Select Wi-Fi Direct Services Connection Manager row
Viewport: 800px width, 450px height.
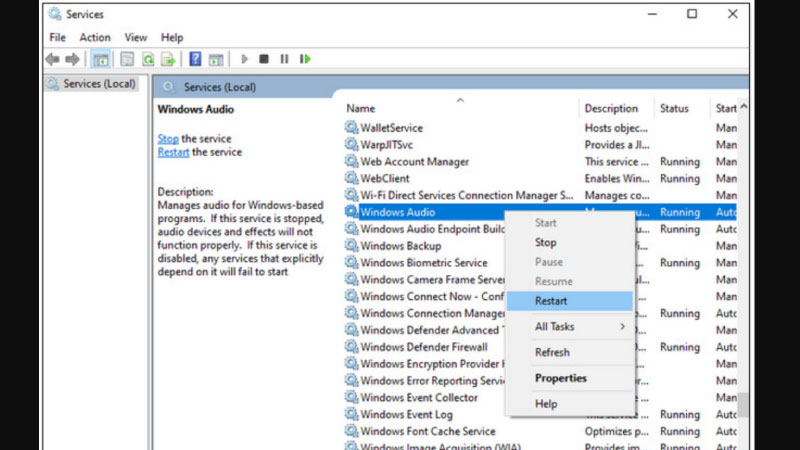pos(540,195)
